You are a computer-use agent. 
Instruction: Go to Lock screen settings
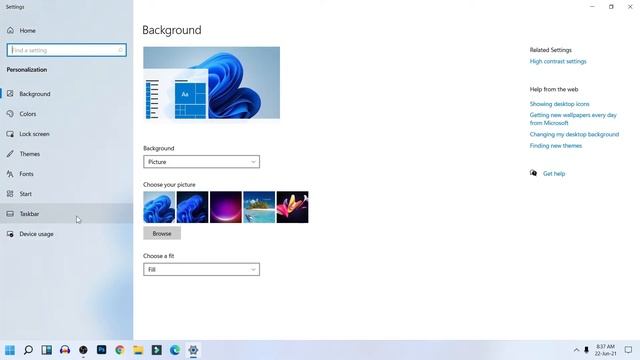(x=67, y=134)
